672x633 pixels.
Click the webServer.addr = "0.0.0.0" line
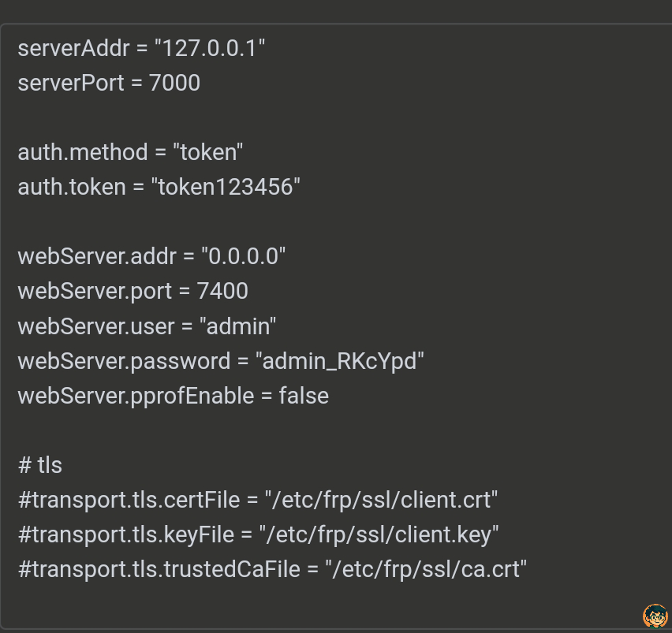coord(151,256)
